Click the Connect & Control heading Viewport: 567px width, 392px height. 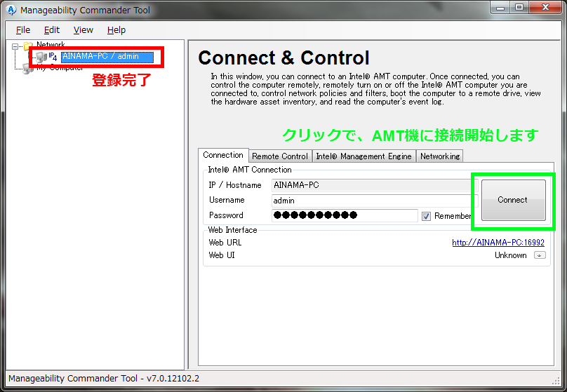click(x=284, y=58)
